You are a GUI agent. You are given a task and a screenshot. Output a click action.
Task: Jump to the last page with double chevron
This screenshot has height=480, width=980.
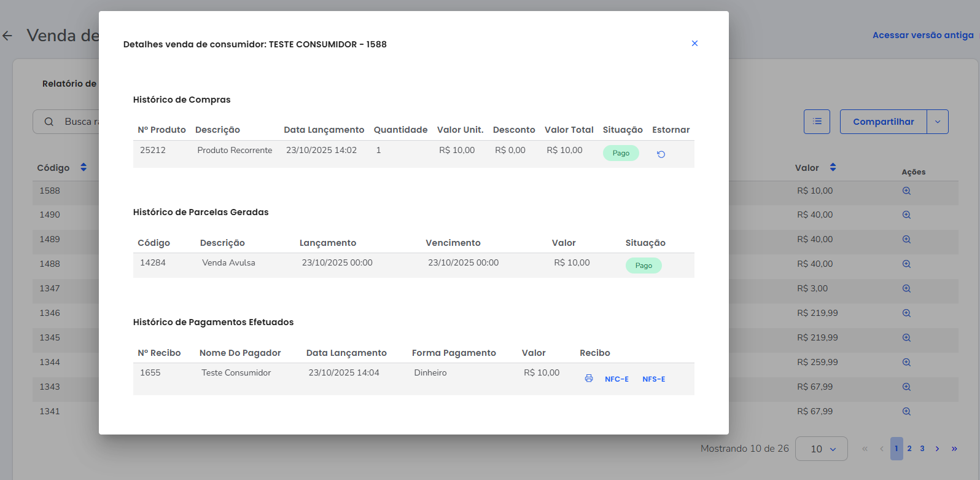coord(954,449)
